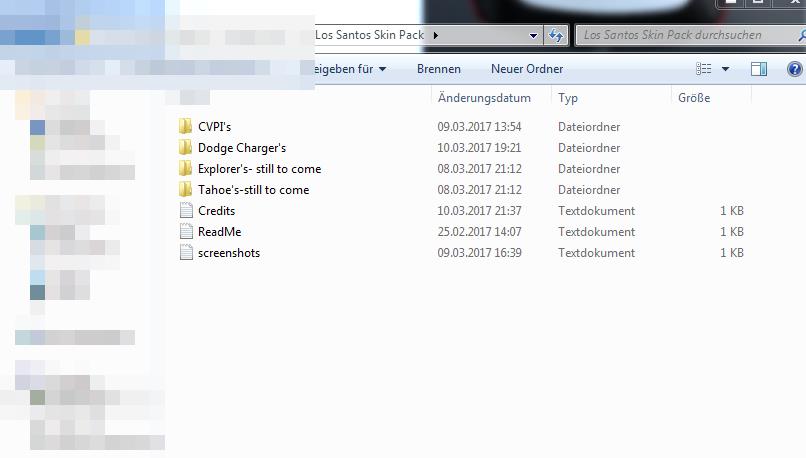Click the date 10.03.2017 19:21
The width and height of the screenshot is (806, 458).
pos(479,148)
